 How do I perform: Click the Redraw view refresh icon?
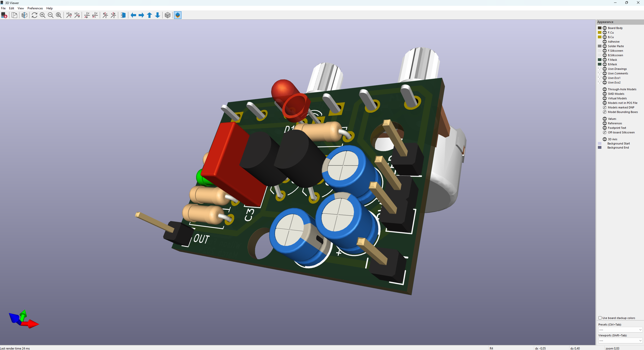[35, 15]
